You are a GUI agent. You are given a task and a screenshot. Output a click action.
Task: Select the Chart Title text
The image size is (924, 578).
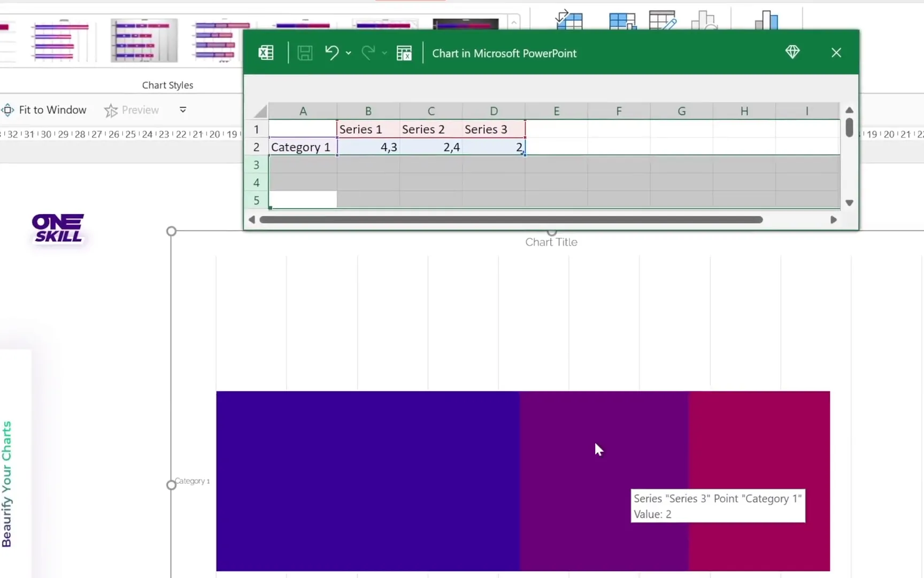[551, 242]
